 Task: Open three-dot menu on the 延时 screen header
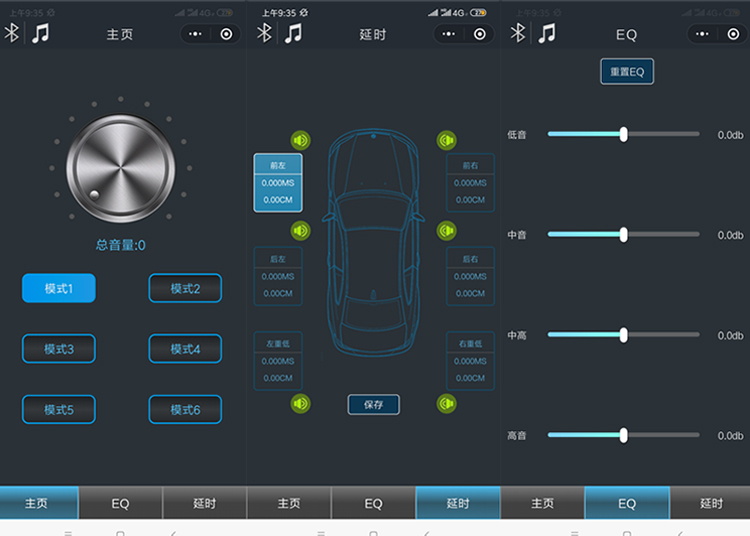point(447,34)
